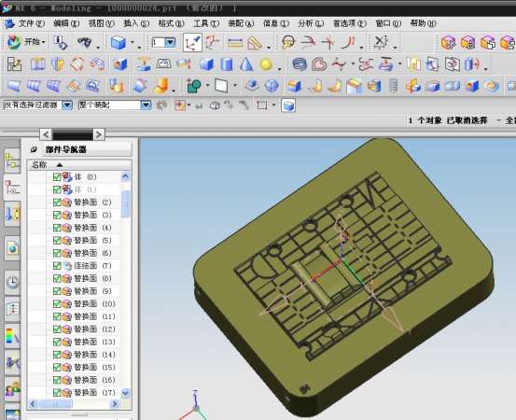Select the 替换面 (15) feature row
516x420 pixels.
click(x=74, y=368)
